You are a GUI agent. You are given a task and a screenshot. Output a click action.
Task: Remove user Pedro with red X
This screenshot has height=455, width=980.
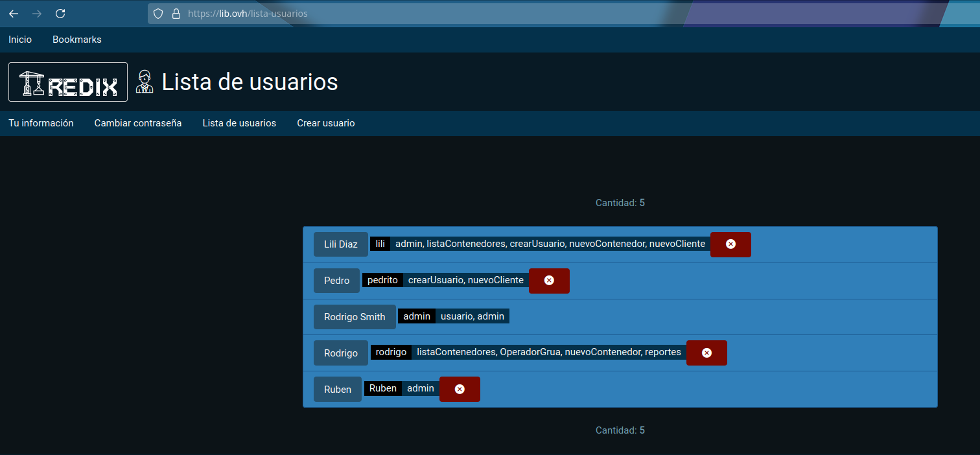point(549,281)
